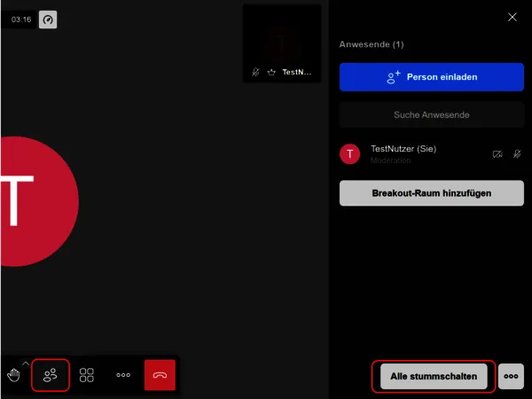
Task: Raise hand using the hand icon
Action: [x=12, y=375]
